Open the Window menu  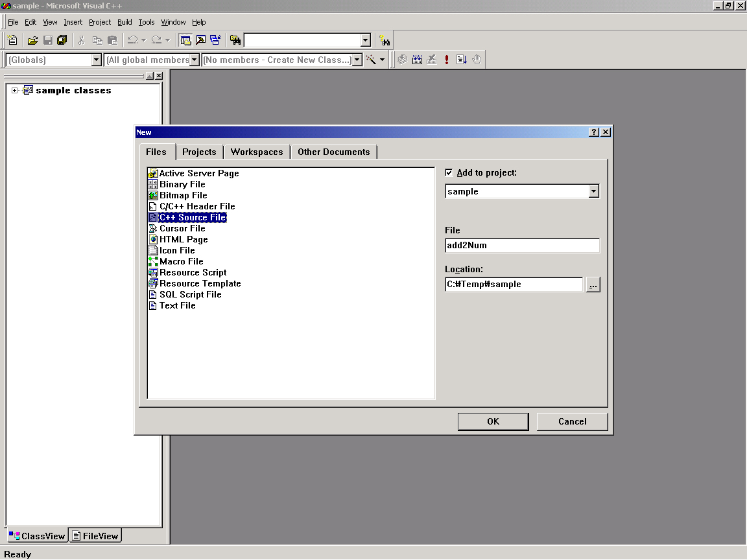(x=173, y=22)
